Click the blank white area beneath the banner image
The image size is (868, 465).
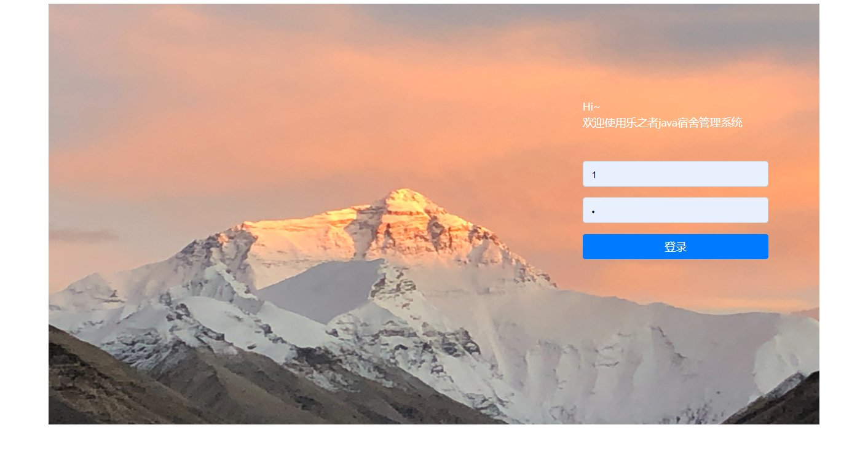tap(434, 444)
